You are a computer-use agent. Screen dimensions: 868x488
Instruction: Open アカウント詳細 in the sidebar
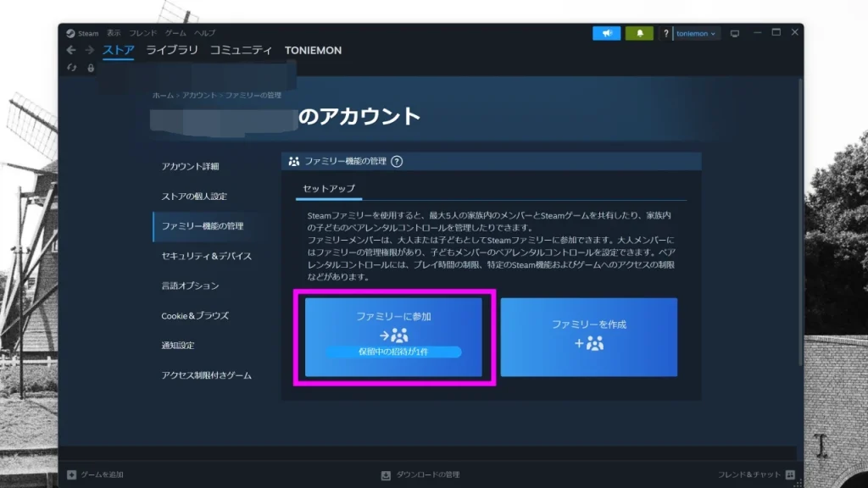[191, 167]
